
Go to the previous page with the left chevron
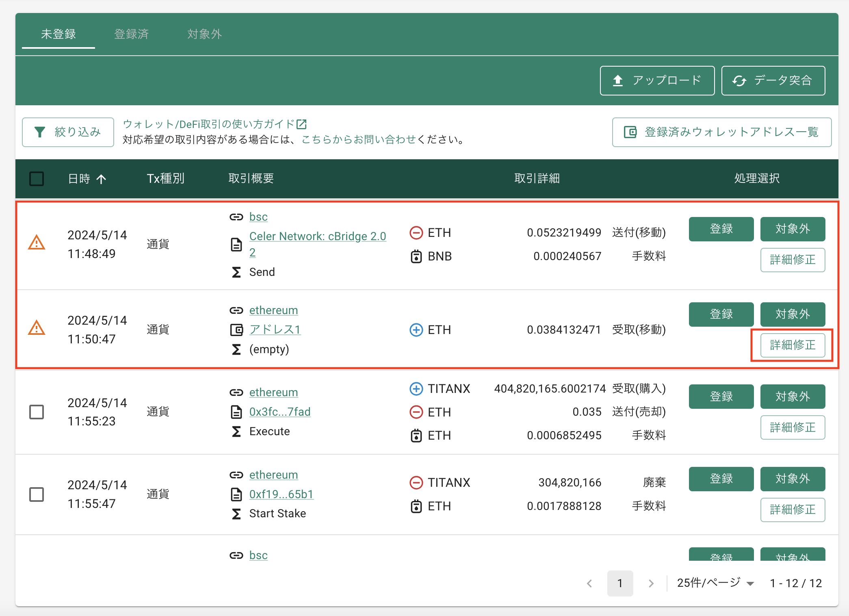point(589,583)
